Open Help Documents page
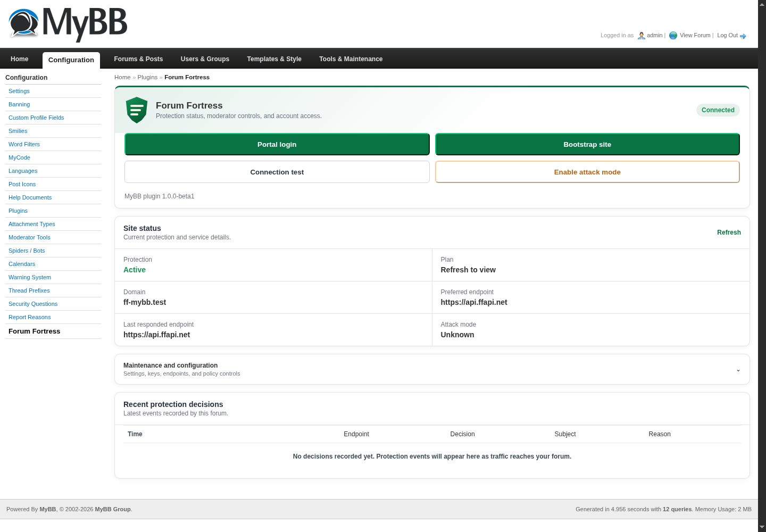 [30, 197]
